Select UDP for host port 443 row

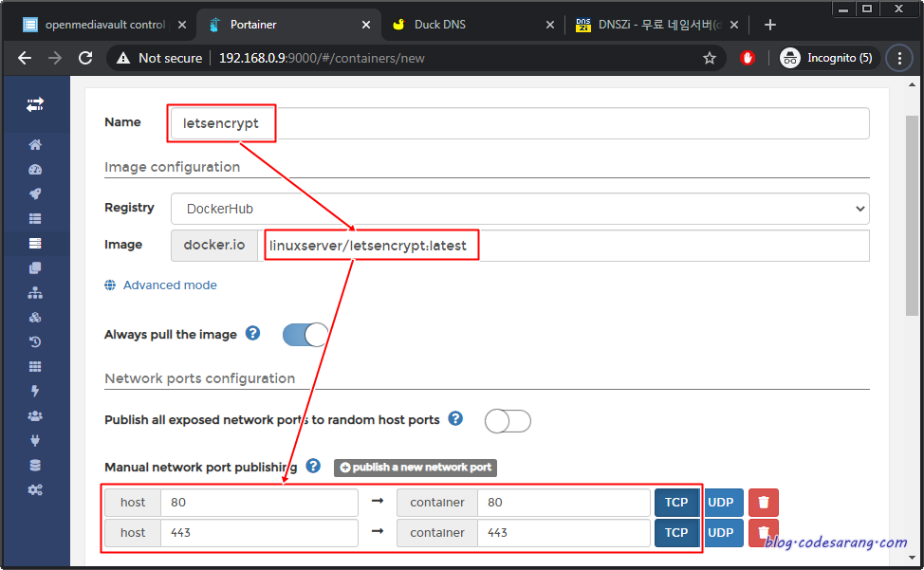tap(721, 532)
